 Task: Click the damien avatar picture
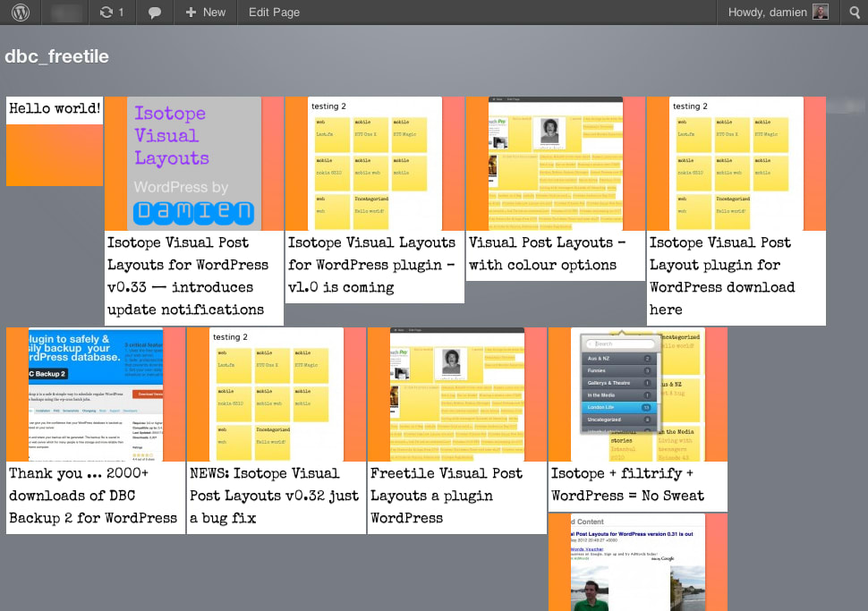[820, 13]
